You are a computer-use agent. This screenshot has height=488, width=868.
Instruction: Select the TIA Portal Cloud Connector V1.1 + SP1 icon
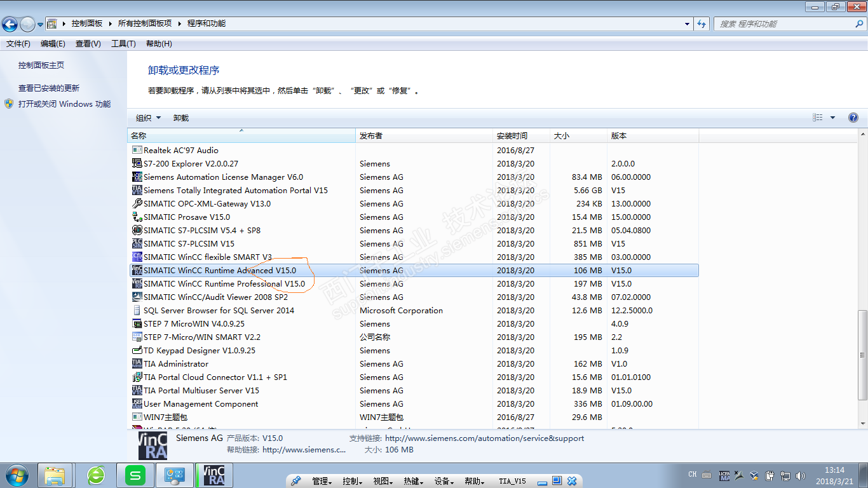click(x=137, y=377)
